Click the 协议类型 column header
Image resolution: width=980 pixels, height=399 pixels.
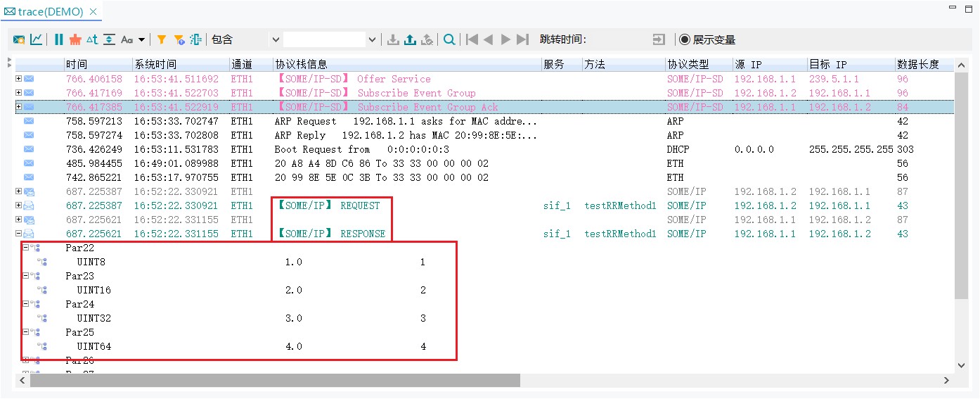click(699, 64)
